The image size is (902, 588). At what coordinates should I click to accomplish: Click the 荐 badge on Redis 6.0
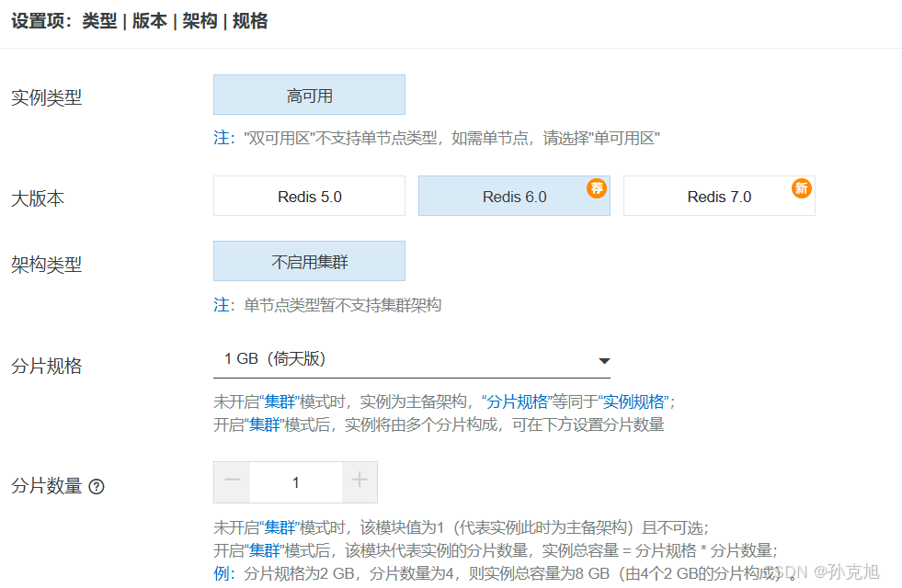coord(597,188)
